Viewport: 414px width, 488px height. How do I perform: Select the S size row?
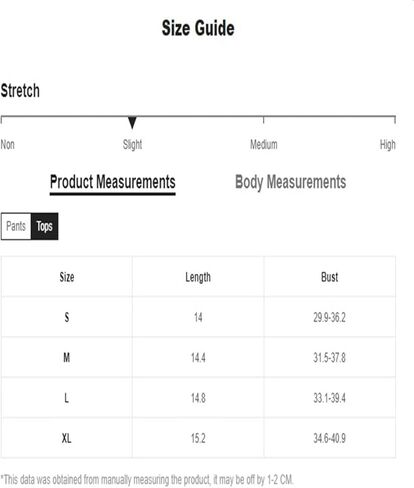[198, 317]
